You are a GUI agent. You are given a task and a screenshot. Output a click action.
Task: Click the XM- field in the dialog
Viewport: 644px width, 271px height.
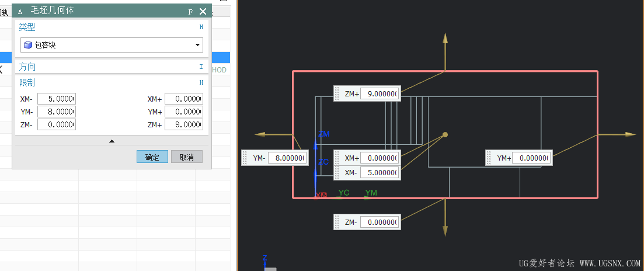coord(57,99)
